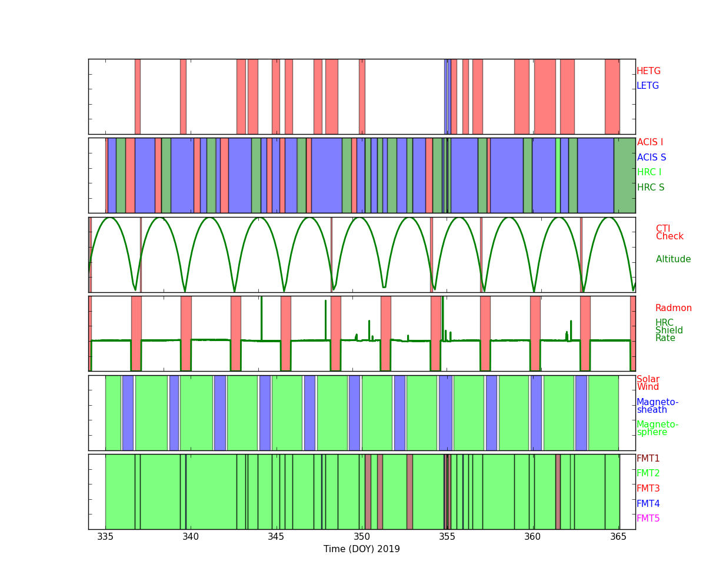The width and height of the screenshot is (706, 588).
Task: Click the CTI Check legend text
Action: pos(670,233)
